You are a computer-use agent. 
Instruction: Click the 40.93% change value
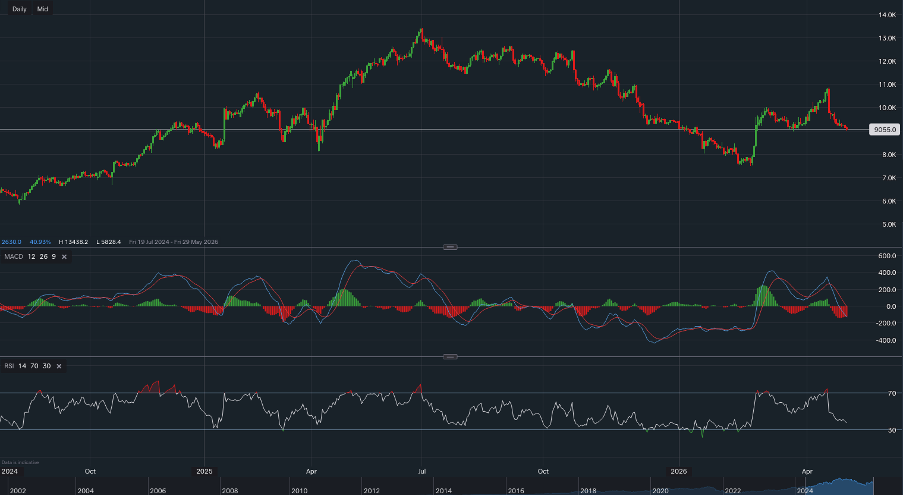coord(40,242)
